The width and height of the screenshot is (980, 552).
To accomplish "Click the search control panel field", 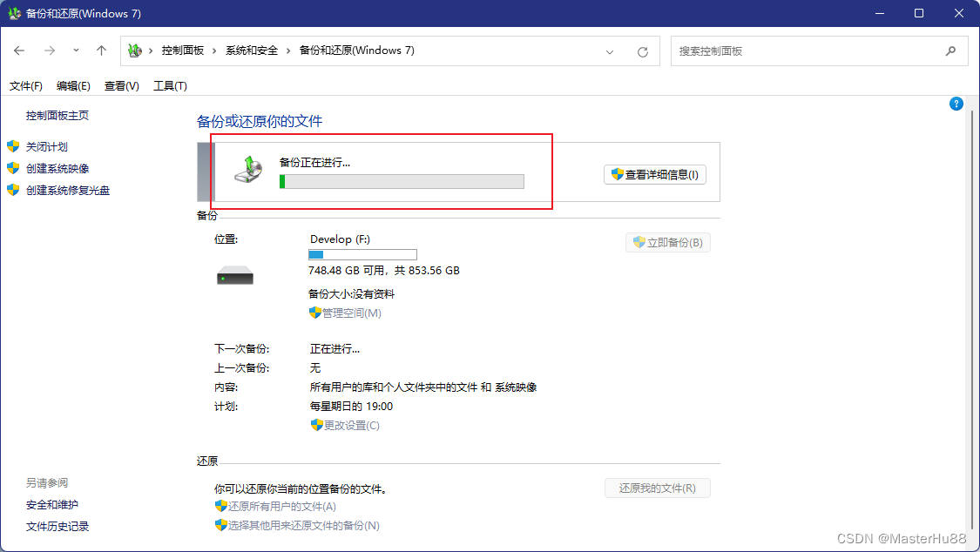I will tap(820, 51).
